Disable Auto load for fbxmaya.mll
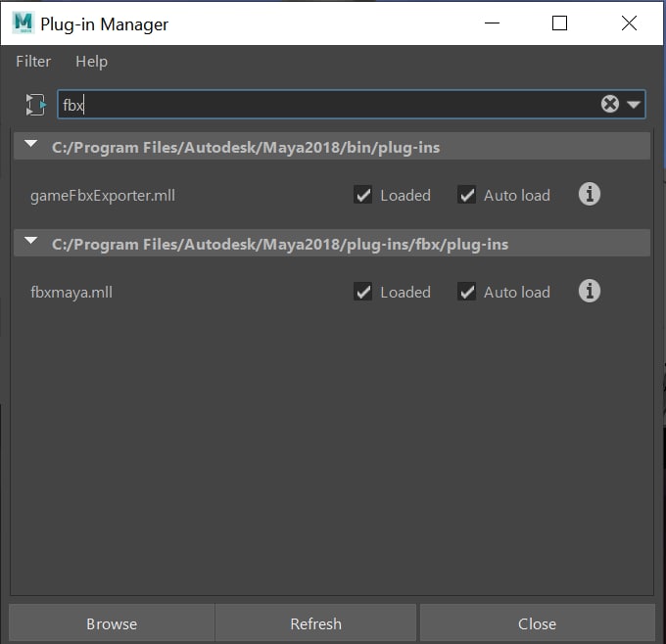Viewport: 666px width, 644px height. pos(466,292)
